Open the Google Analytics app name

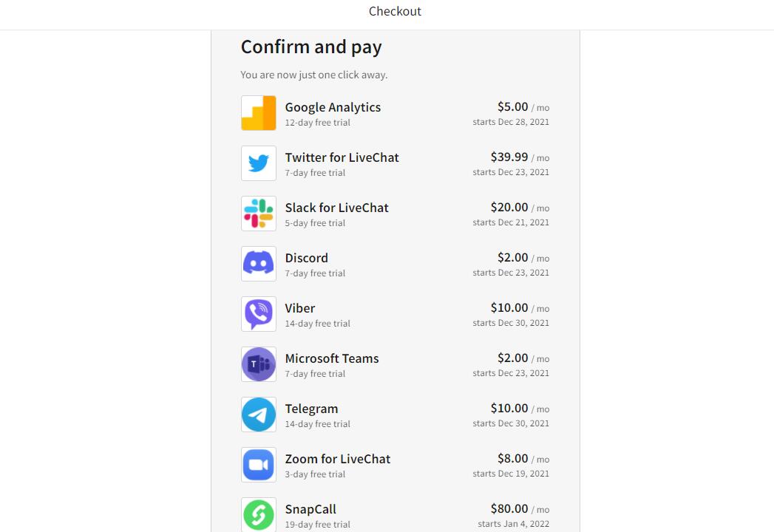pyautogui.click(x=333, y=108)
